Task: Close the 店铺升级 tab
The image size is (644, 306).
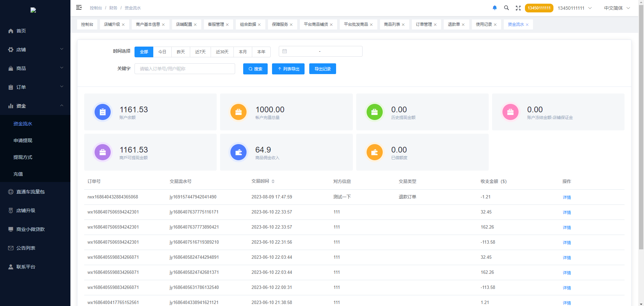Action: coord(123,25)
